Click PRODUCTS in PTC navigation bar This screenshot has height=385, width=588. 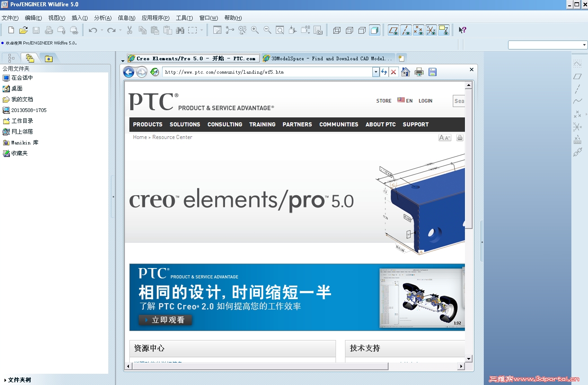pyautogui.click(x=148, y=125)
